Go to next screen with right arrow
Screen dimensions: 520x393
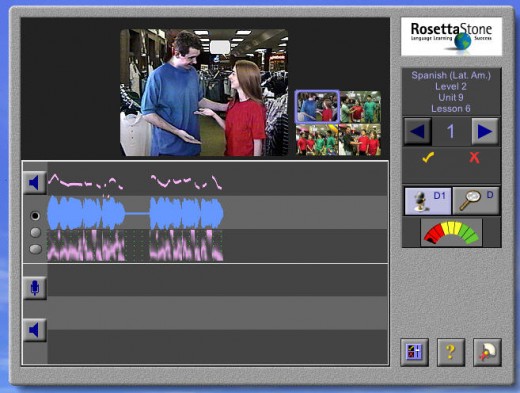(x=485, y=131)
